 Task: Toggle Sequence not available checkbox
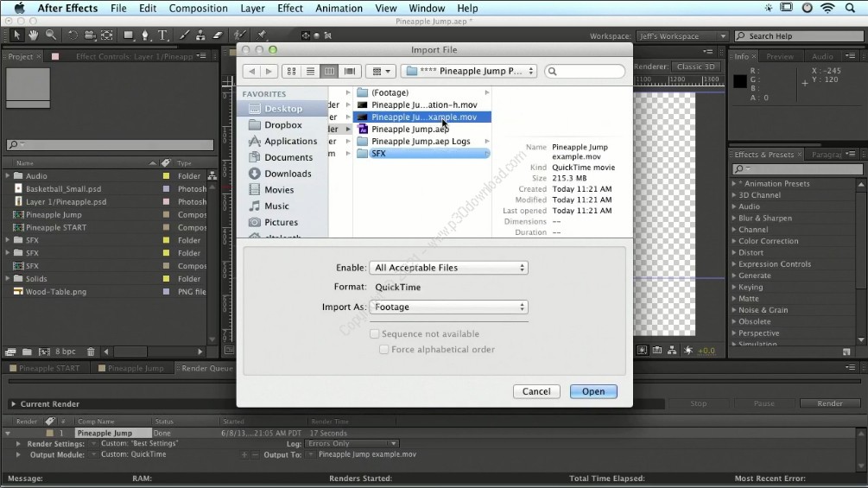(x=375, y=333)
